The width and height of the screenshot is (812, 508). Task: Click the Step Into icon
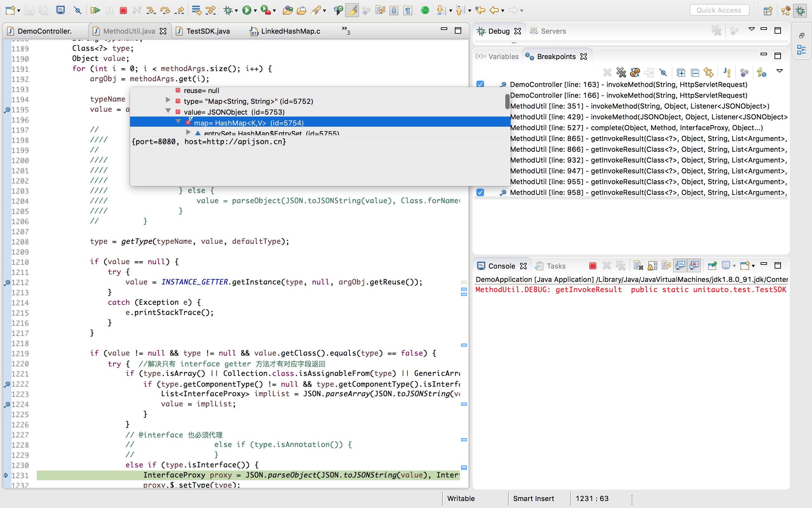[x=151, y=10]
